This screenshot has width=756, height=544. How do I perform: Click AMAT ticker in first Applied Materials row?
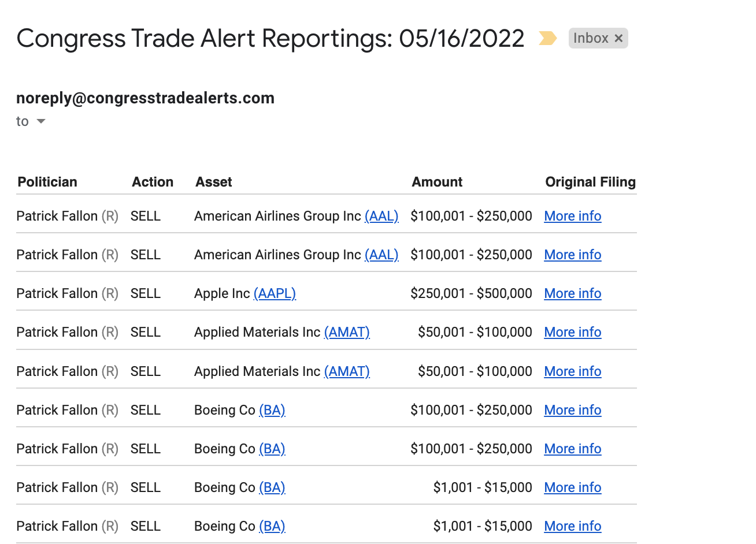click(x=347, y=332)
